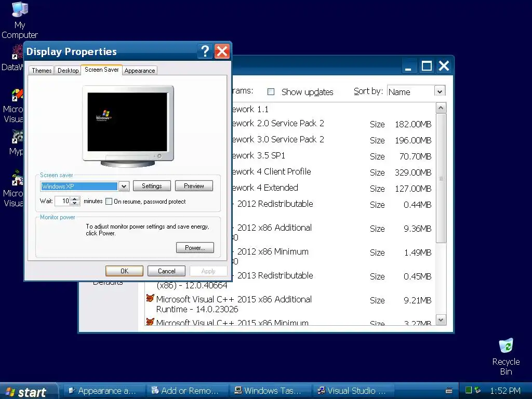
Task: Open My Computer desktop icon
Action: (x=20, y=20)
